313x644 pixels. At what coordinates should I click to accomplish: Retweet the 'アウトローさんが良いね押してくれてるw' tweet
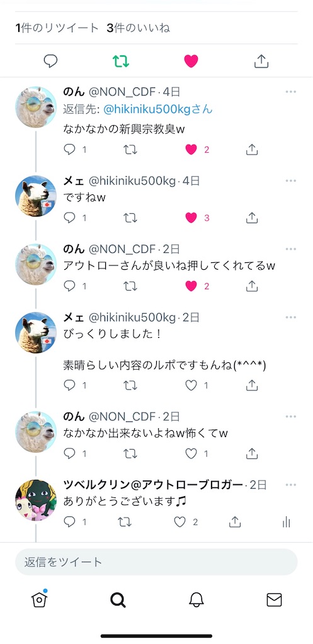click(130, 286)
